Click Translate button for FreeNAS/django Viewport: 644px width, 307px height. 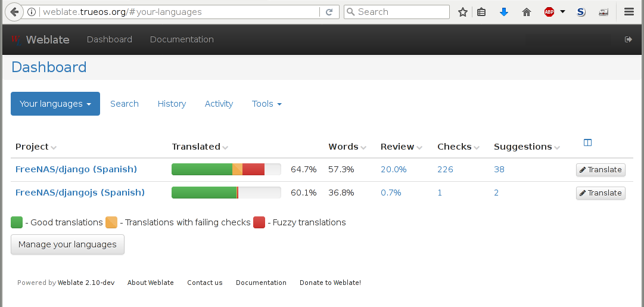601,170
